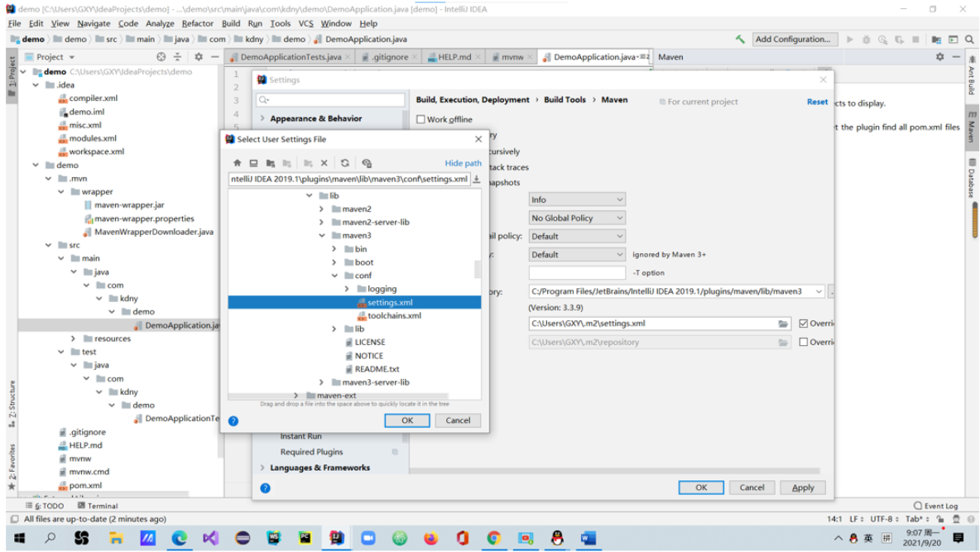Open No Global Policy dropdown
Viewport: 980px width, 552px height.
(x=577, y=218)
